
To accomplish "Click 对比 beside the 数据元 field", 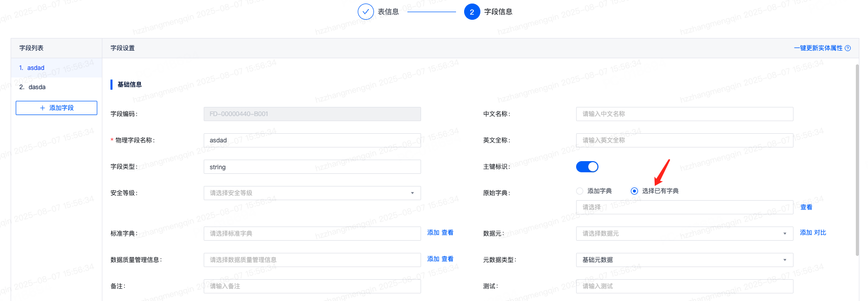I will 820,233.
